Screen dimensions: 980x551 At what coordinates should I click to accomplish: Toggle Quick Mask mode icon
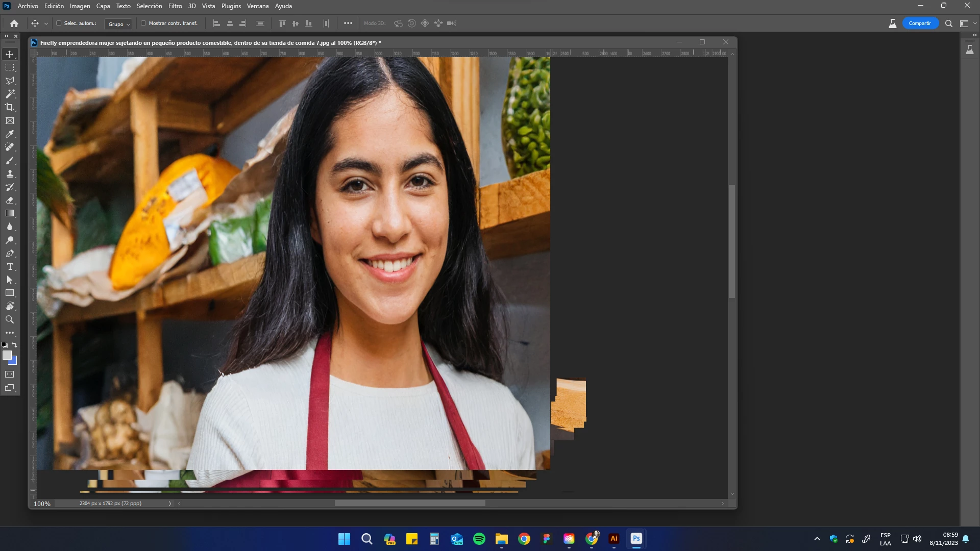[x=10, y=374]
